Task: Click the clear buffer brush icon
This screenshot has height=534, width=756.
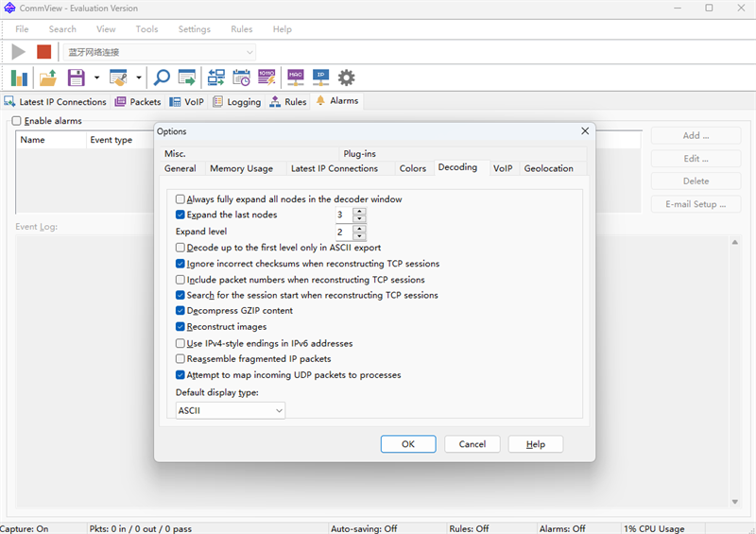Action: point(118,78)
